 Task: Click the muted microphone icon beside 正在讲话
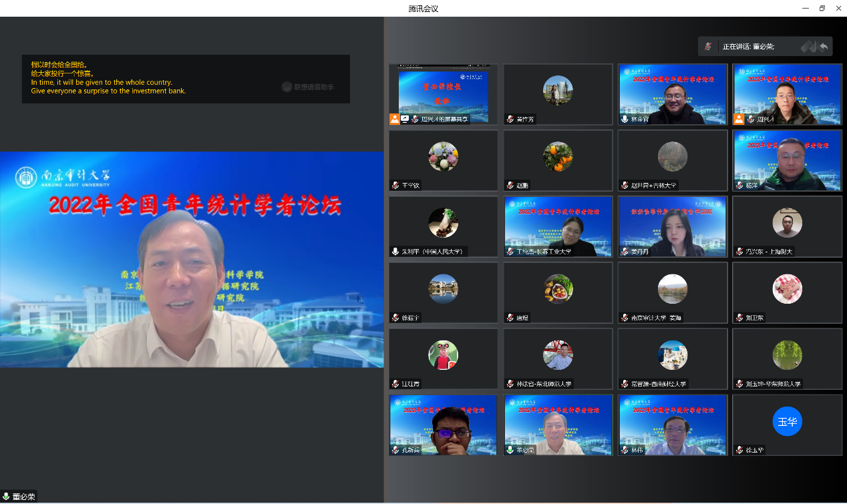coord(709,47)
